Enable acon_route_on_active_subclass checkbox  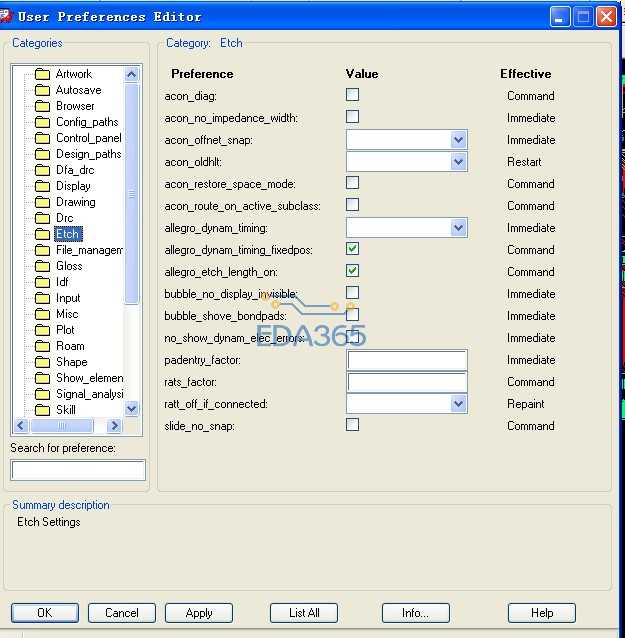[352, 204]
